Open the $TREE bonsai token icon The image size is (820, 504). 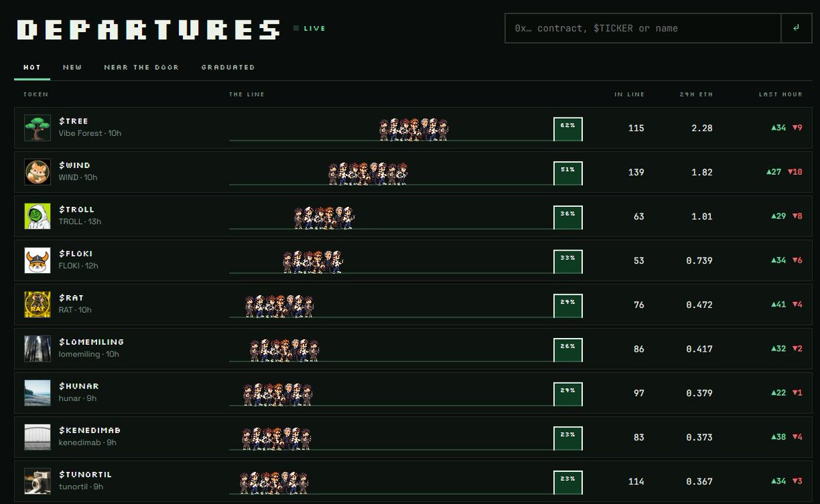tap(38, 128)
